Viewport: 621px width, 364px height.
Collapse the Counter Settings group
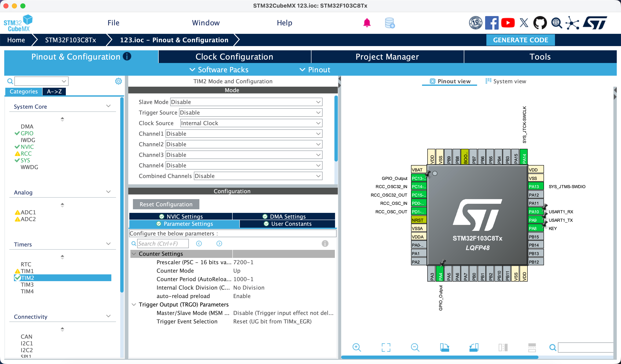(134, 254)
